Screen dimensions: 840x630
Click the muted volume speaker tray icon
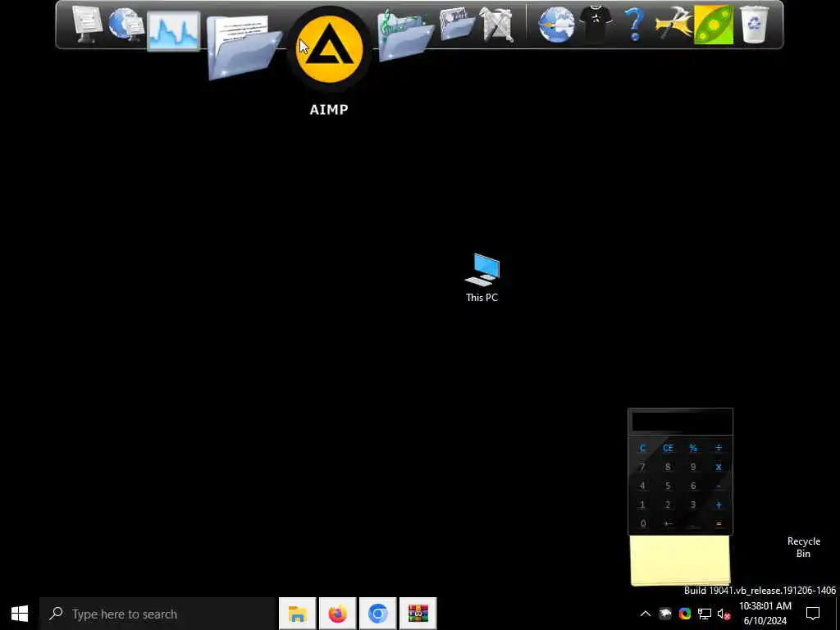pyautogui.click(x=724, y=614)
